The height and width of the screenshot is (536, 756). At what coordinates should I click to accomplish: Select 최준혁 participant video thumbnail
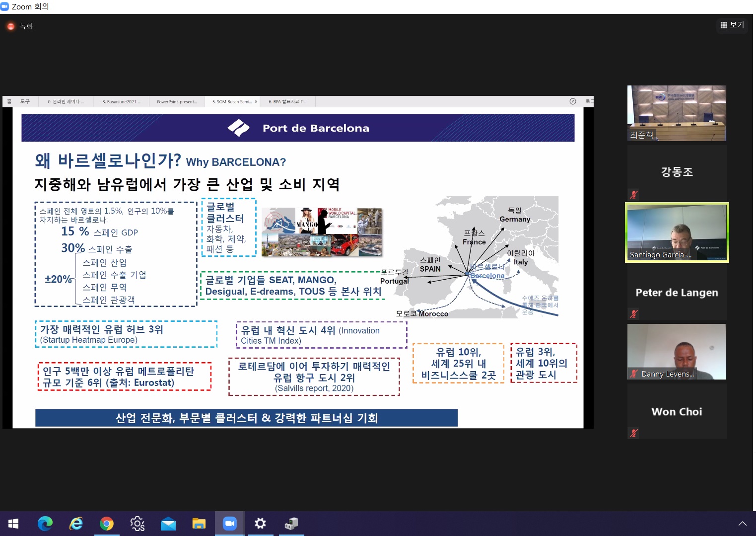tap(677, 113)
